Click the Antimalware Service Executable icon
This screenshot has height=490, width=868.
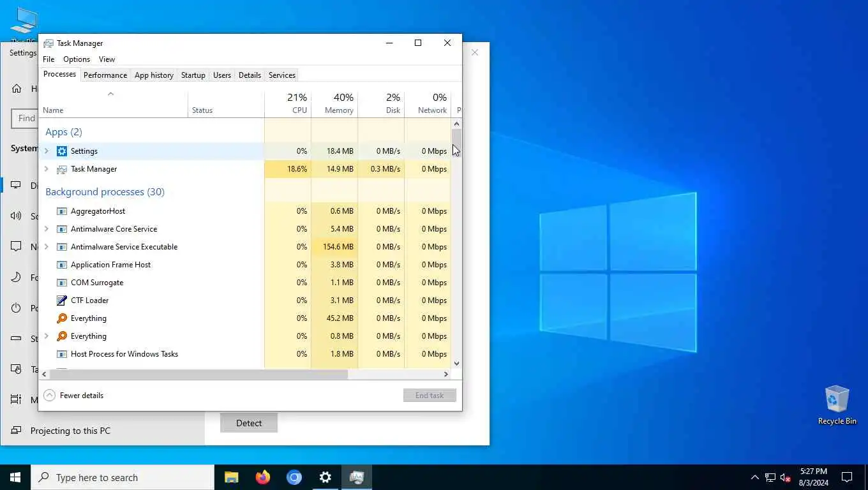tap(62, 247)
